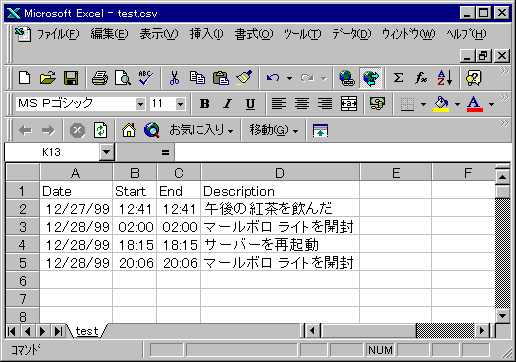Toggle Underline formatting button

coord(250,104)
